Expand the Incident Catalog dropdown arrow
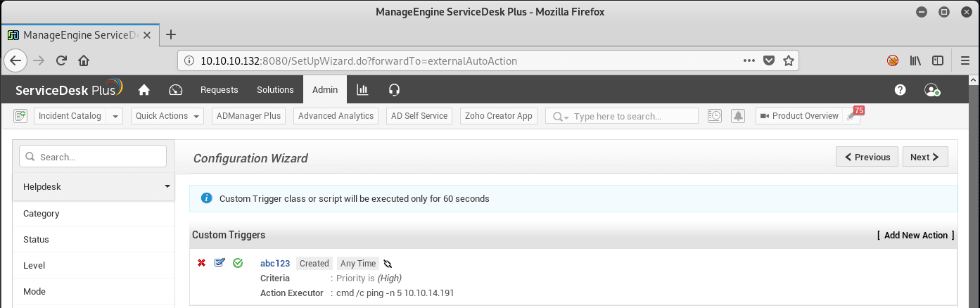The width and height of the screenshot is (980, 308). coord(115,116)
